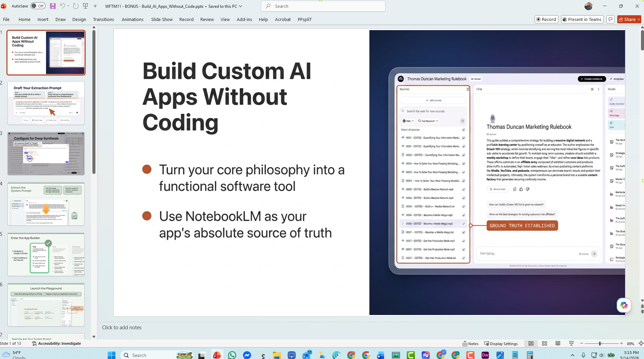Click the slide thumbnail pane scrollbar

tap(94, 102)
